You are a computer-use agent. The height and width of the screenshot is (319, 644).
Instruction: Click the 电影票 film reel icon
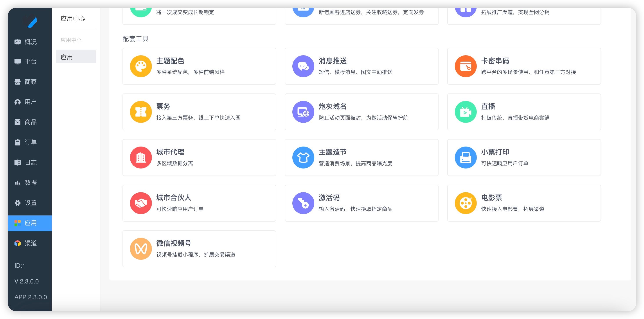[466, 203]
